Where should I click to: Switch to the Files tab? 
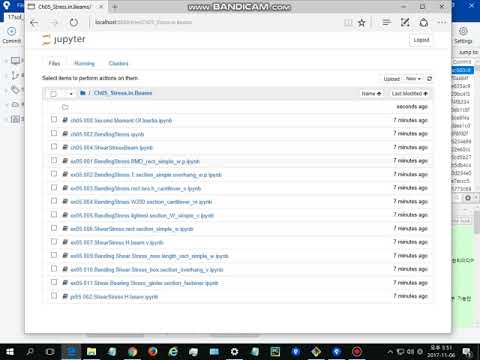point(54,63)
